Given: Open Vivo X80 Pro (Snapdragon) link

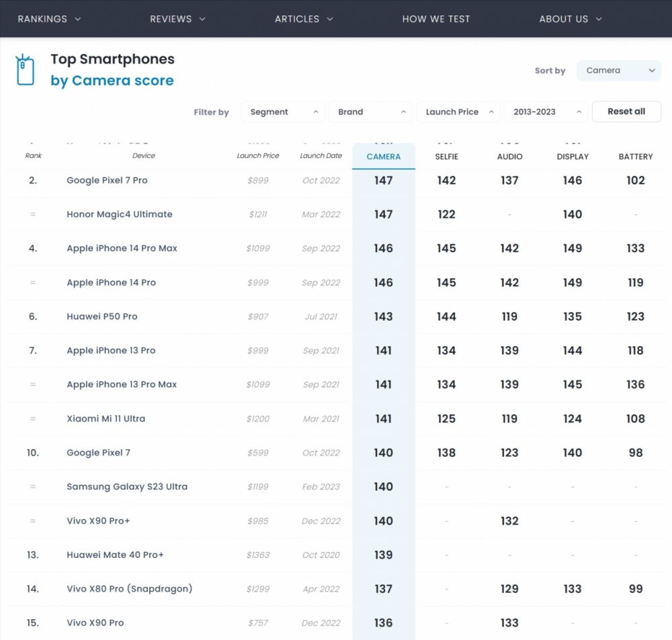Looking at the screenshot, I should point(130,588).
